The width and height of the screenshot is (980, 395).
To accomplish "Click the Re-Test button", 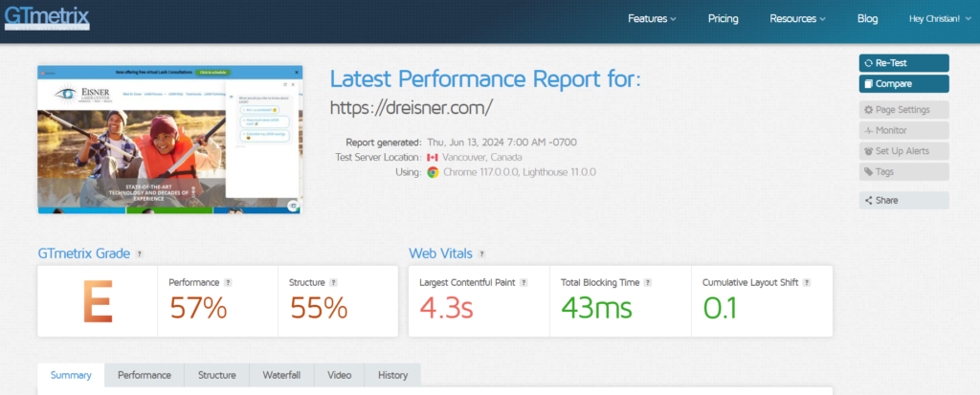I will click(x=903, y=63).
